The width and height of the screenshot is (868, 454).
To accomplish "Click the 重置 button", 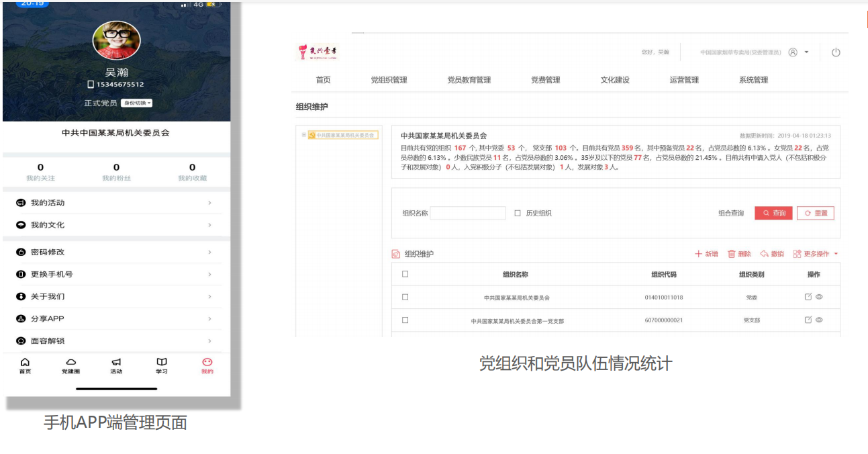I will coord(816,213).
